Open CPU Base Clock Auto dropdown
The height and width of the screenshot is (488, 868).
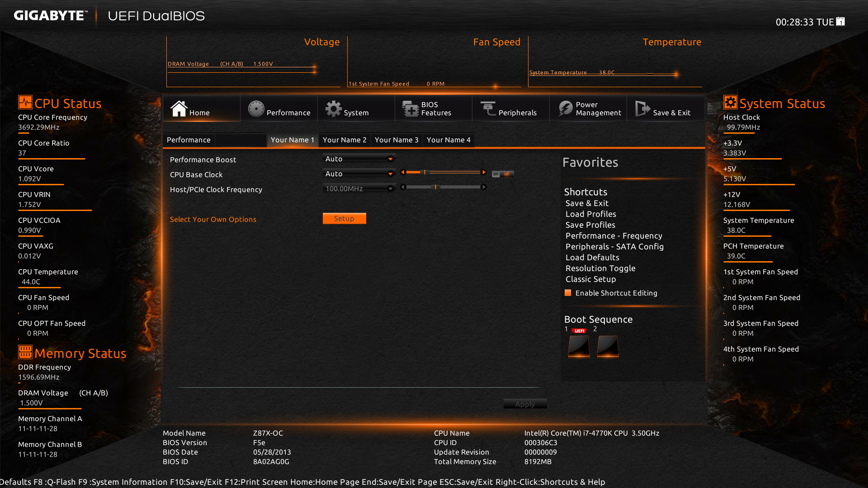point(359,174)
